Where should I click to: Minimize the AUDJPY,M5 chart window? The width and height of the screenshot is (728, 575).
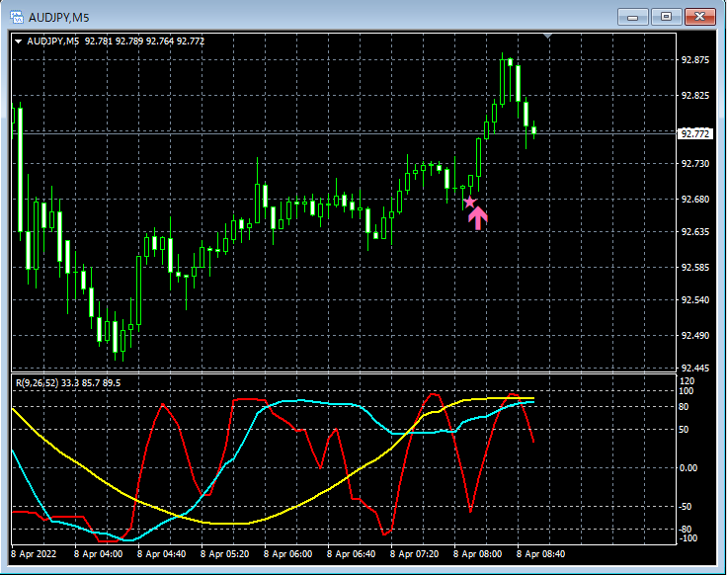(632, 17)
